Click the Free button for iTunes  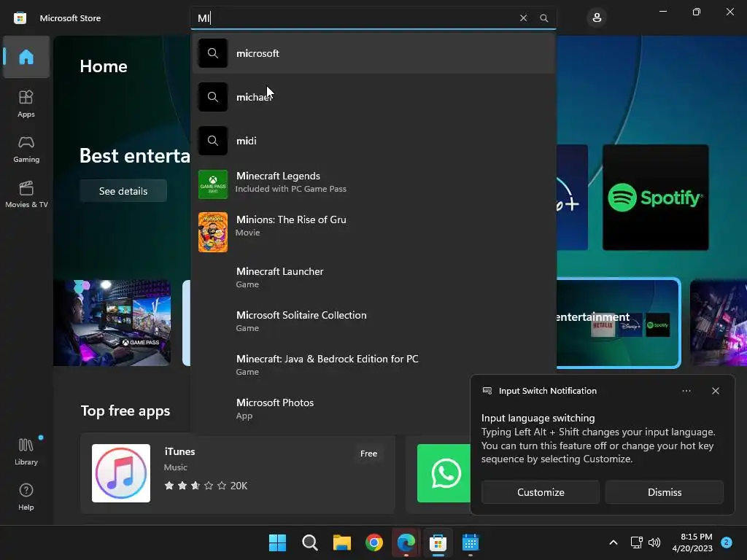point(368,454)
